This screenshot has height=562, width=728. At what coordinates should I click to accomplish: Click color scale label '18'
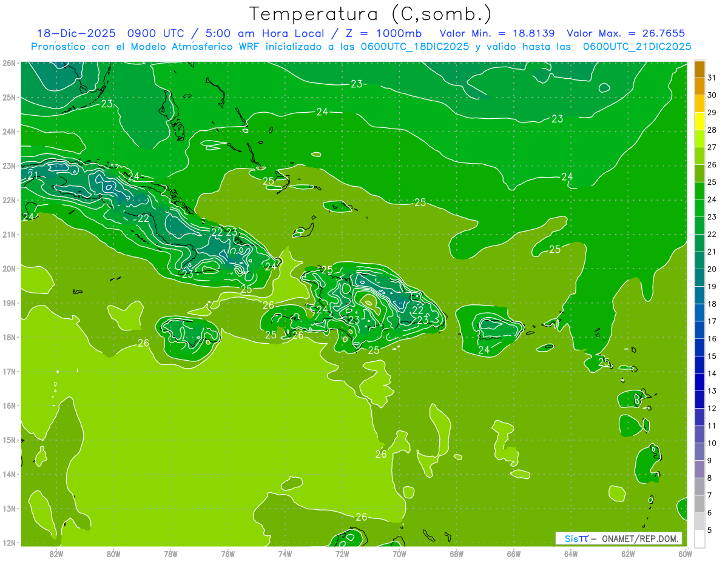click(x=712, y=304)
